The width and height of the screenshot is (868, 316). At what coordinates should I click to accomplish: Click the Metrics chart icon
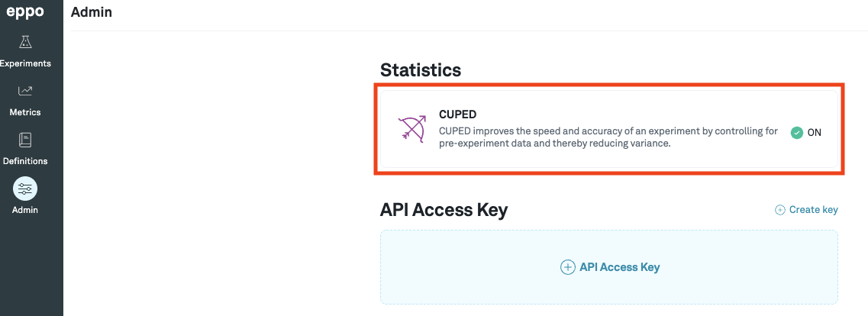coord(25,92)
